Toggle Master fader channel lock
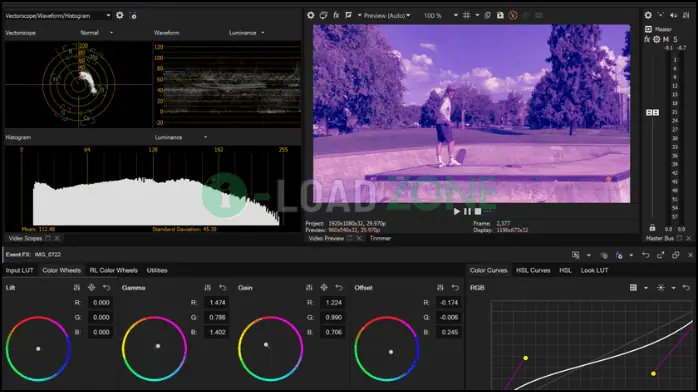This screenshot has height=392, width=698. click(652, 228)
